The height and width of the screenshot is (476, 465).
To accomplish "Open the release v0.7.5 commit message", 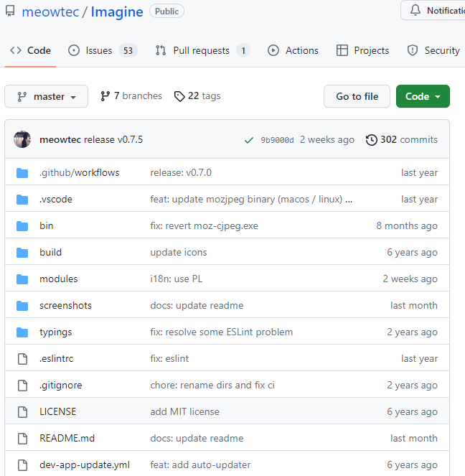I will [113, 140].
